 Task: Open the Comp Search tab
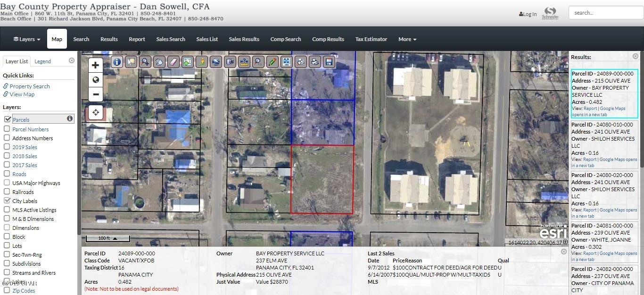(286, 39)
